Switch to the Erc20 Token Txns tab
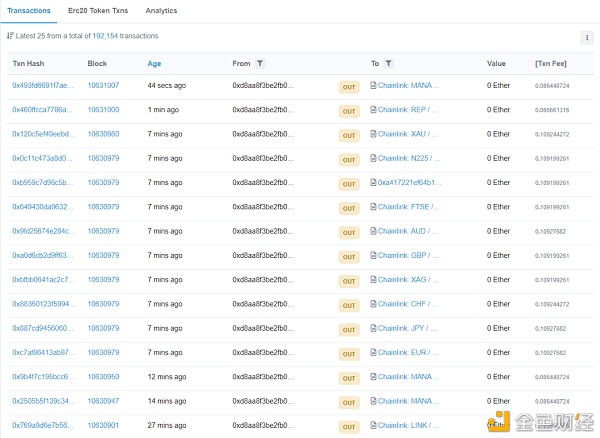Screen dimensions: 600x438 (98, 11)
